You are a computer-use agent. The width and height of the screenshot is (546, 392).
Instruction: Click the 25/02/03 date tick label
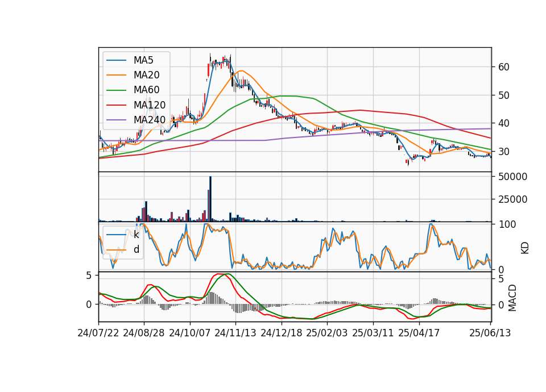327,333
